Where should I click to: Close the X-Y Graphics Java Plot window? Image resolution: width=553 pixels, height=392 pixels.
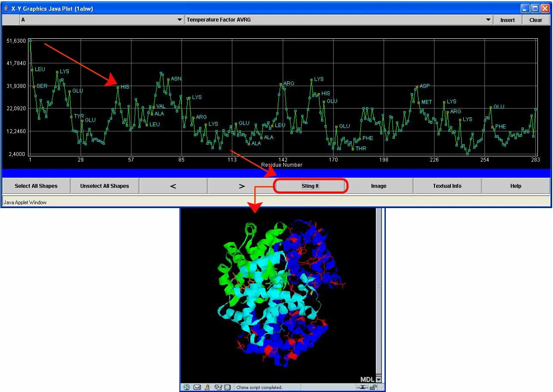pyautogui.click(x=545, y=8)
